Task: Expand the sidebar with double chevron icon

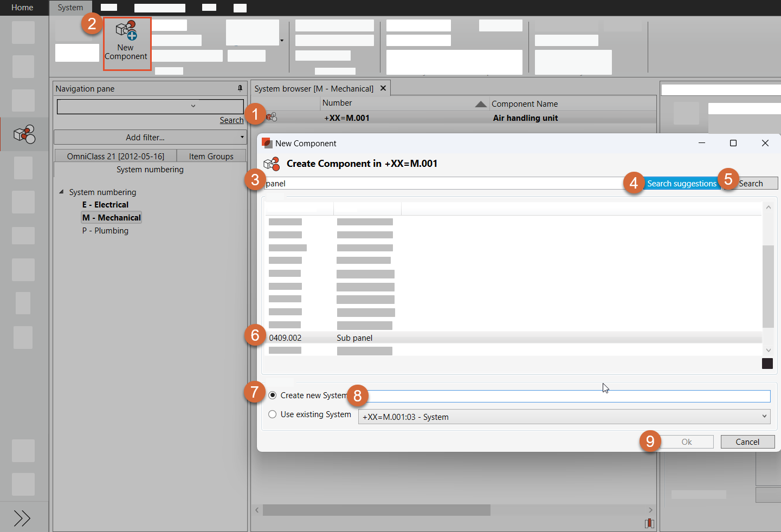Action: pyautogui.click(x=22, y=518)
